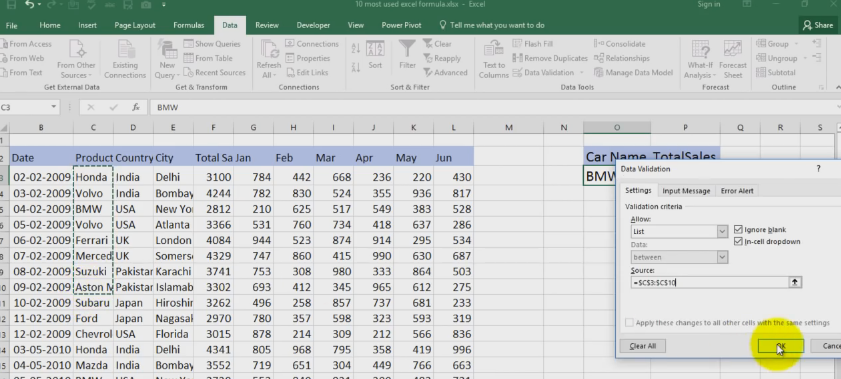Click Show Queries in Get & Transform

pyautogui.click(x=211, y=44)
